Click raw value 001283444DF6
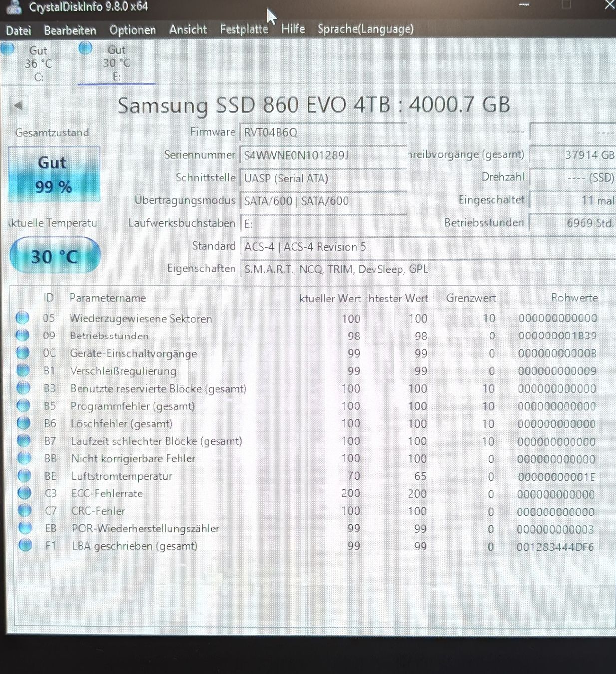 click(555, 547)
